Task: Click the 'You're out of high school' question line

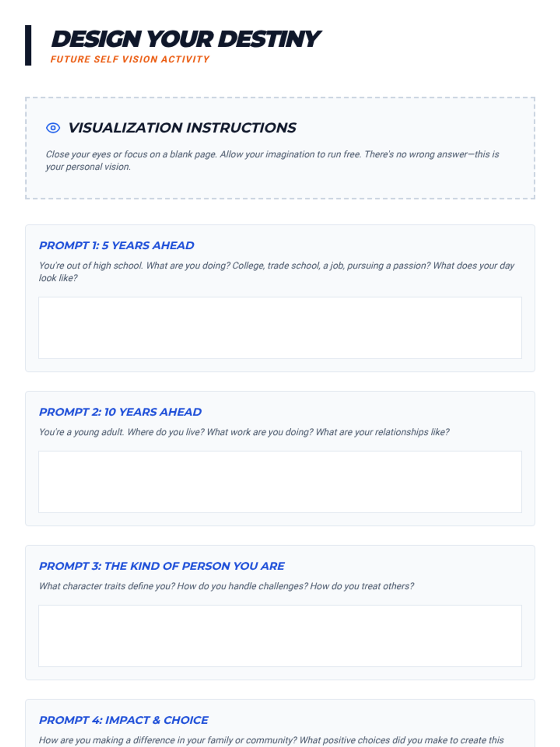Action: [277, 266]
